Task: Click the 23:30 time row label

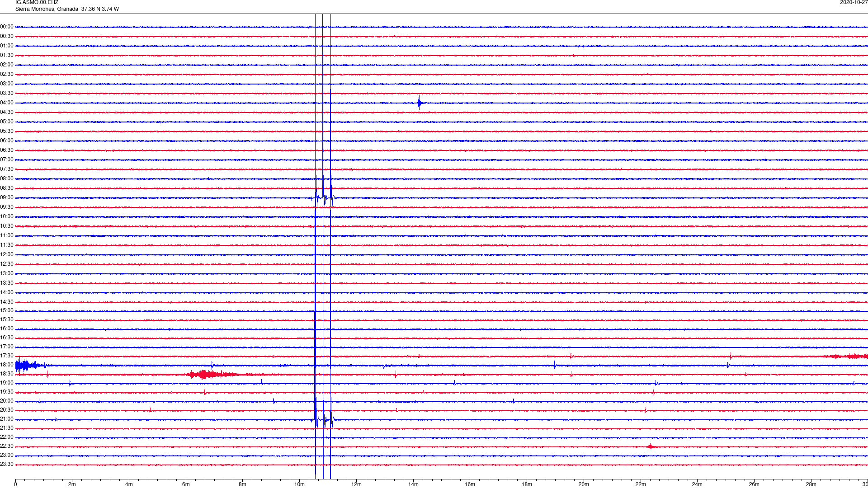Action: (x=7, y=465)
